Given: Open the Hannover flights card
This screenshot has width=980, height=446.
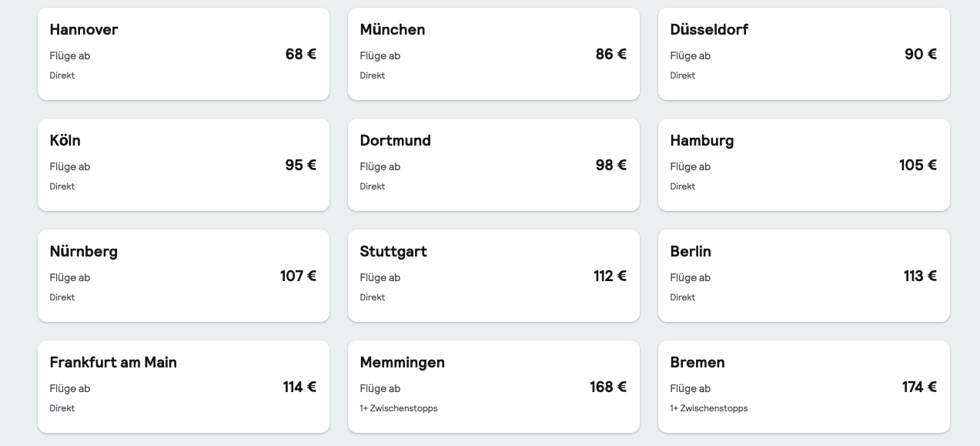Looking at the screenshot, I should point(183,54).
